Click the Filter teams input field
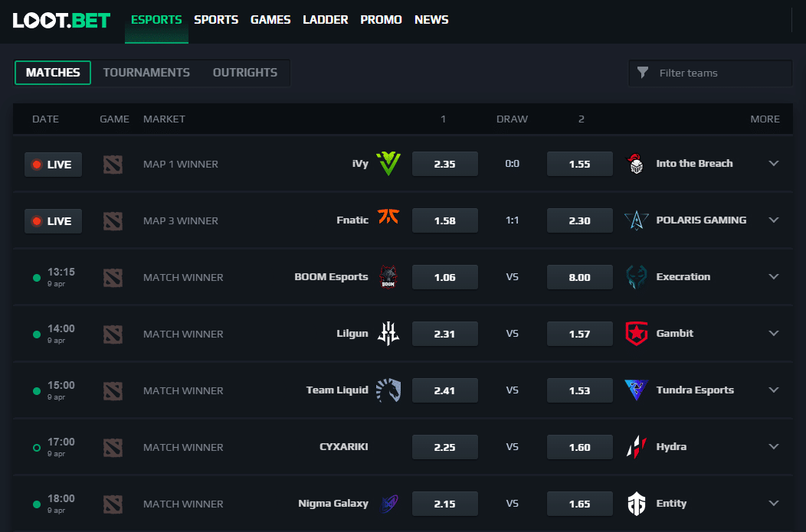 pos(710,73)
